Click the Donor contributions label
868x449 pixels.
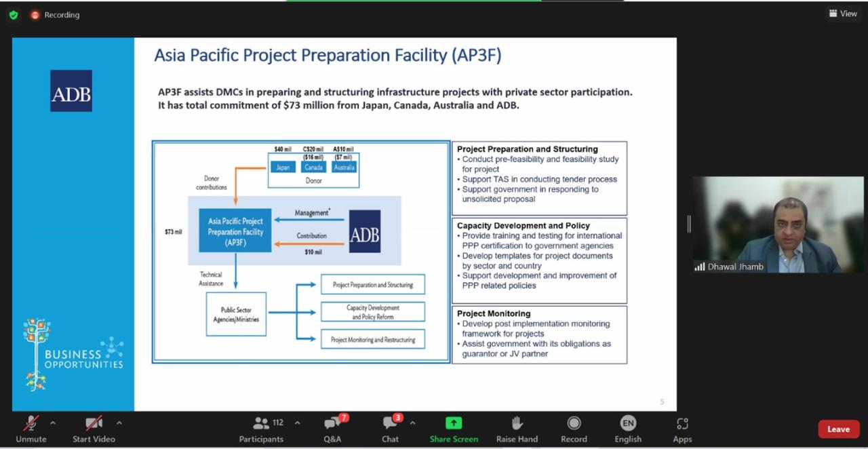pos(212,183)
